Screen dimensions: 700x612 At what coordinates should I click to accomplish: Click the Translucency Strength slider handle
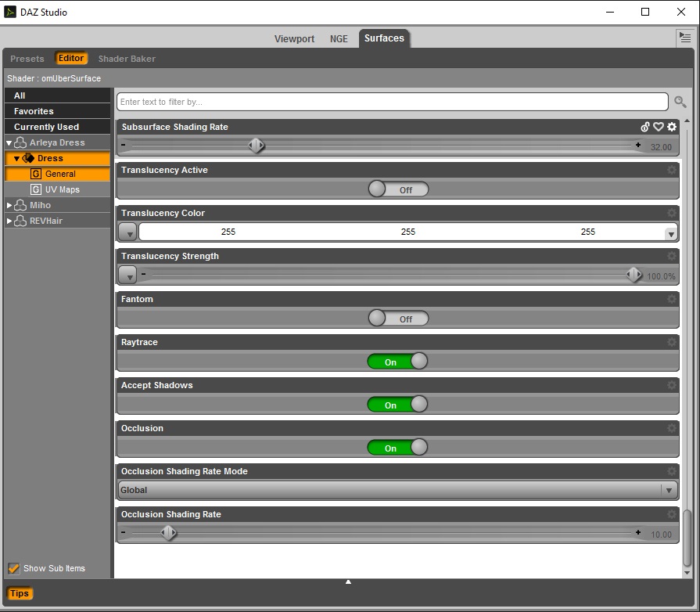pyautogui.click(x=634, y=274)
